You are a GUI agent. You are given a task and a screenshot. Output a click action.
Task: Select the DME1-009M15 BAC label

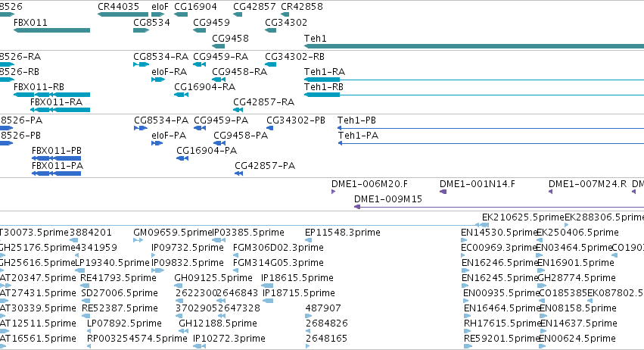(388, 199)
